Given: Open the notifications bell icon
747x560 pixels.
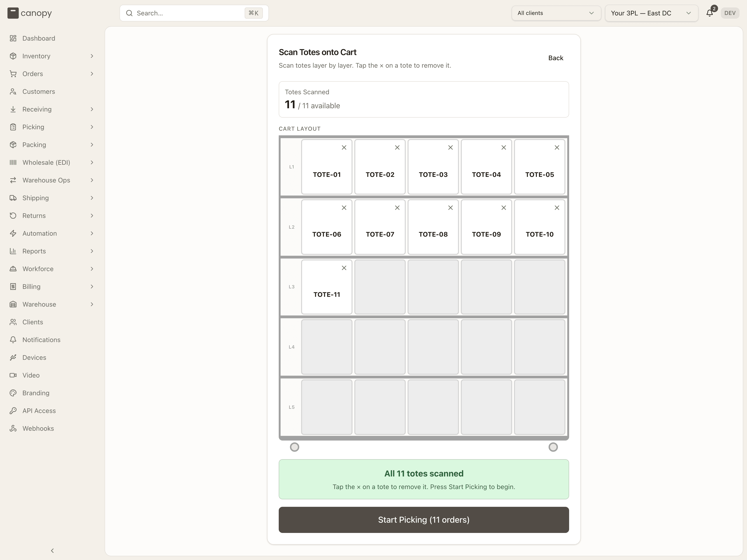Looking at the screenshot, I should 709,13.
